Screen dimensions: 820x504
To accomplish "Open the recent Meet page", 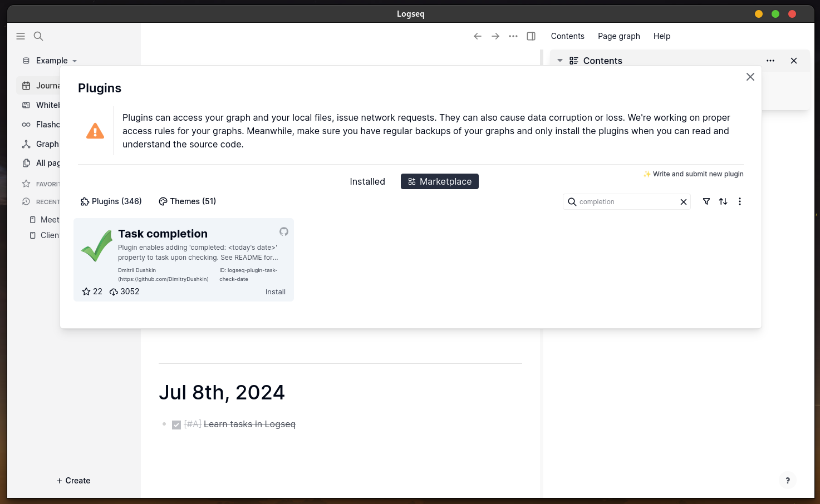I will click(45, 220).
